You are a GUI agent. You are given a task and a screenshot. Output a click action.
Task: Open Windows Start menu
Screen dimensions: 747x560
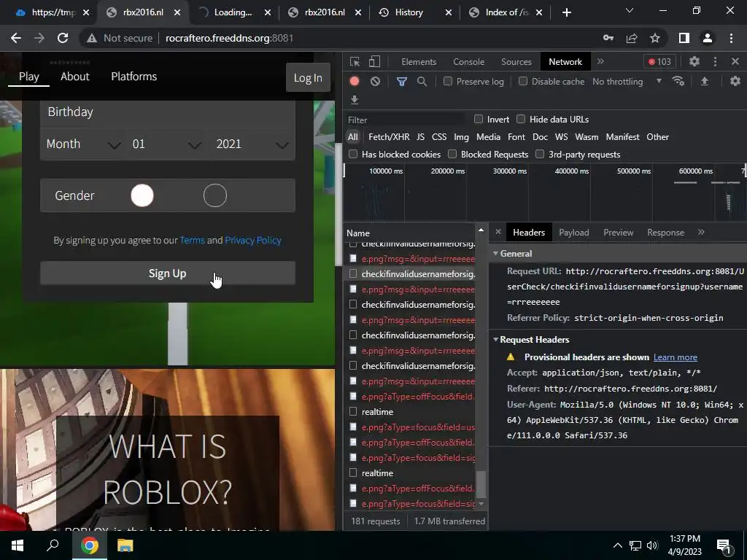click(x=18, y=545)
